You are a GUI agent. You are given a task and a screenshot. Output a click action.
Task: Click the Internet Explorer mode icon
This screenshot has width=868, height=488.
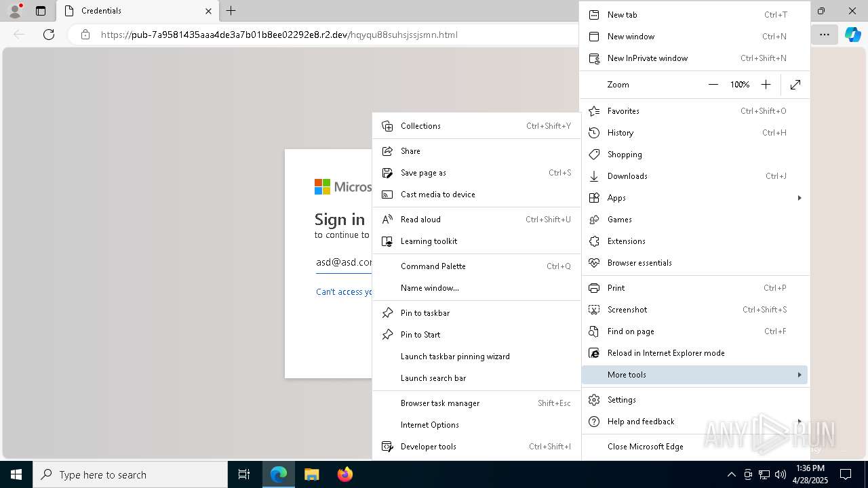click(x=594, y=353)
